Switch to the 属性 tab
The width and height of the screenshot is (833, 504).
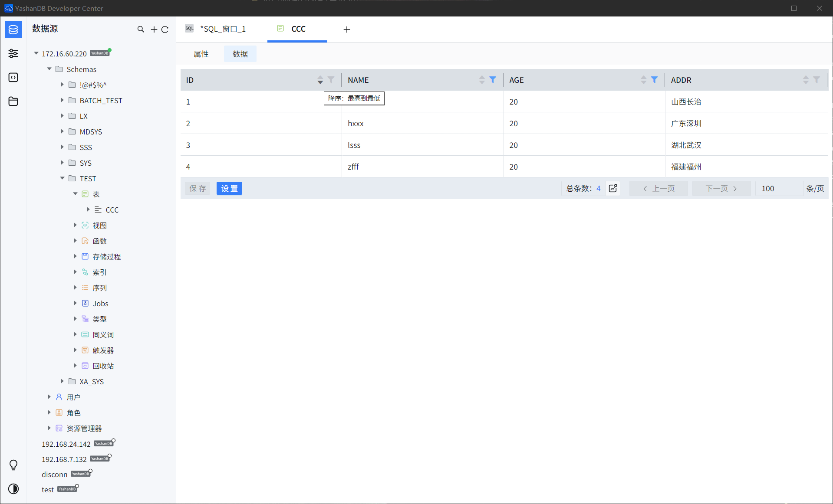[201, 54]
